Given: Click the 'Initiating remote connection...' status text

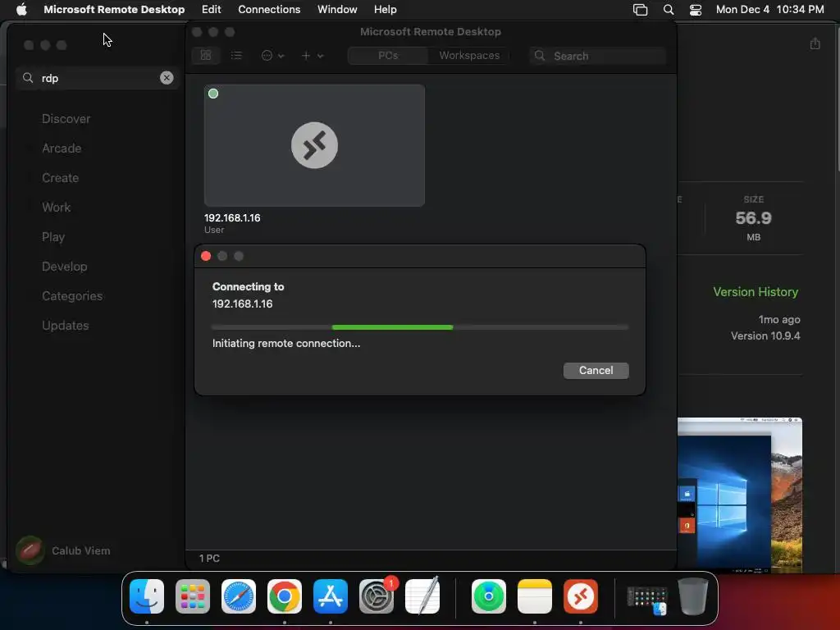Looking at the screenshot, I should [x=286, y=344].
